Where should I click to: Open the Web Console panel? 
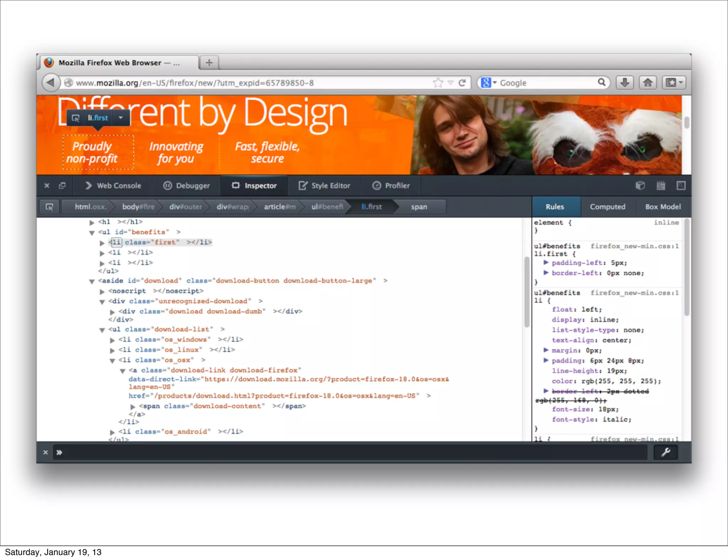click(x=113, y=185)
